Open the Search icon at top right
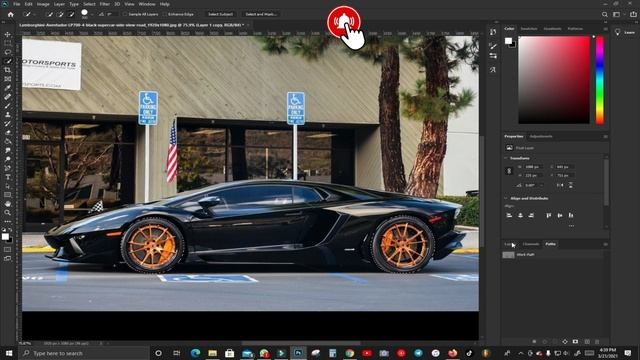 (604, 14)
